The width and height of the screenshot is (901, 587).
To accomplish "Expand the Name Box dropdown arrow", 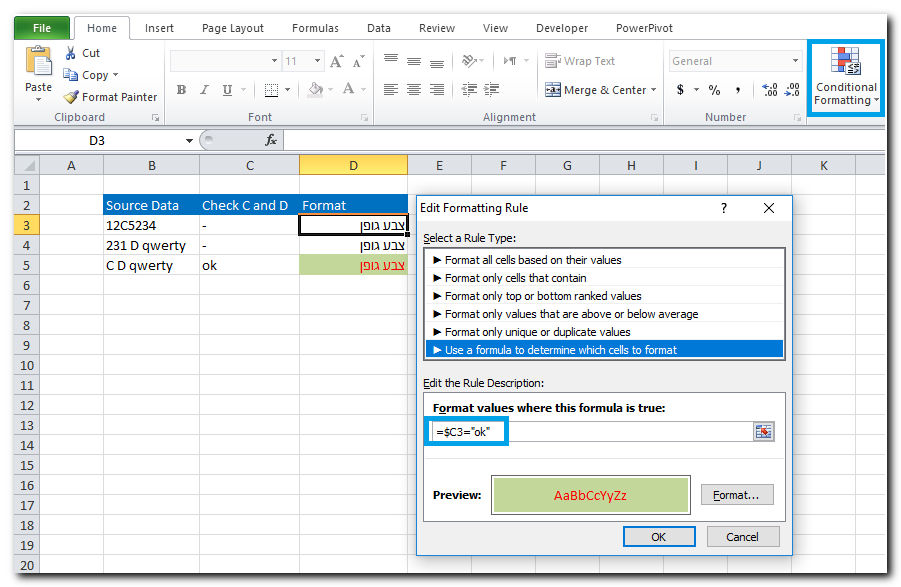I will point(189,141).
